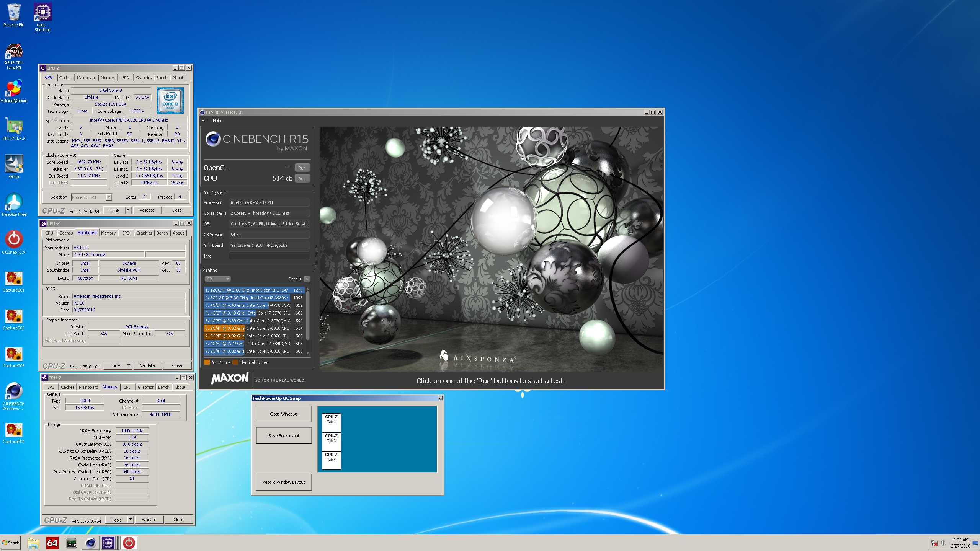Open Graphics tab in bottom CPU-Z window
The height and width of the screenshot is (551, 980).
coord(145,387)
